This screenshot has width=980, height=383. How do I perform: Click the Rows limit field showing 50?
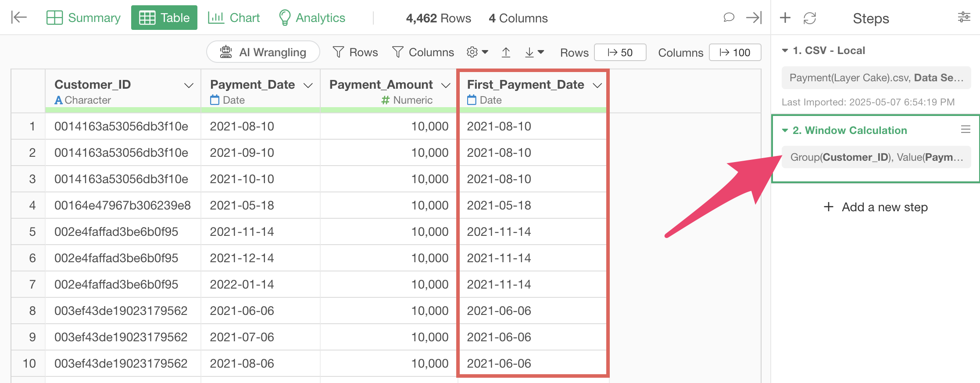(620, 53)
